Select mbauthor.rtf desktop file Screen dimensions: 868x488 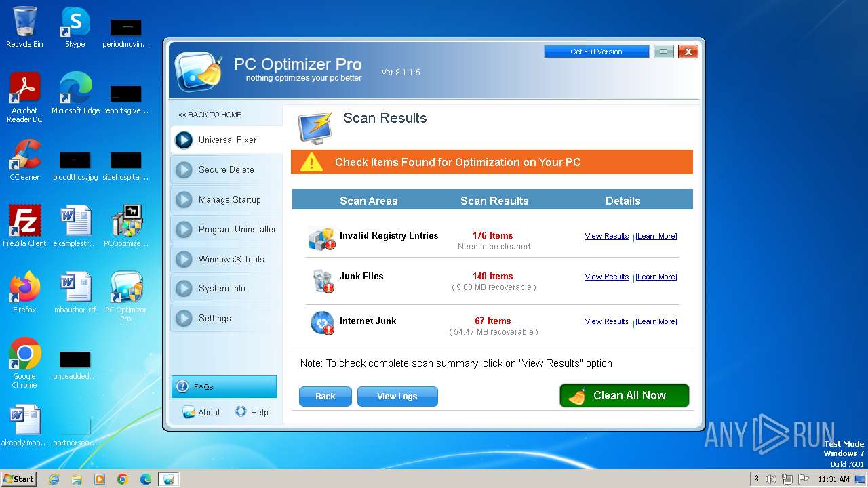75,293
